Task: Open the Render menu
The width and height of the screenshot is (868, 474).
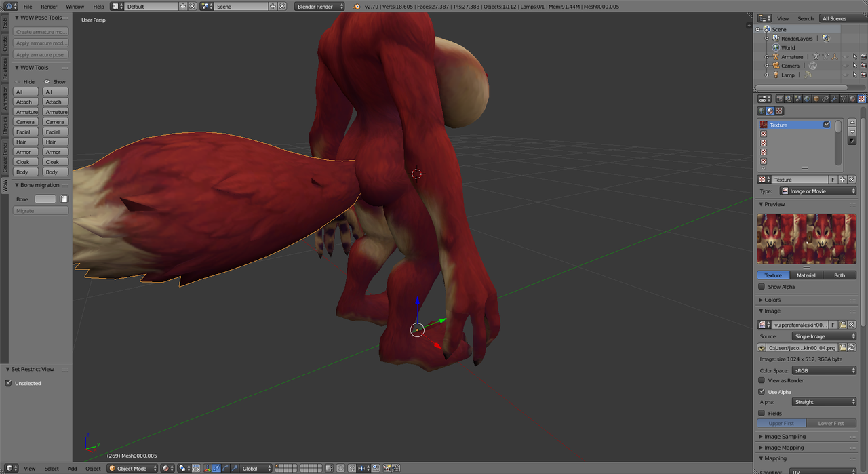Action: tap(49, 6)
